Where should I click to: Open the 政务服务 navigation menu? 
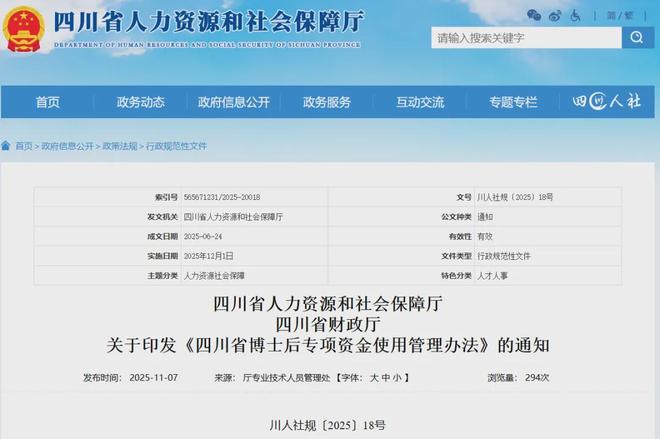tap(327, 102)
